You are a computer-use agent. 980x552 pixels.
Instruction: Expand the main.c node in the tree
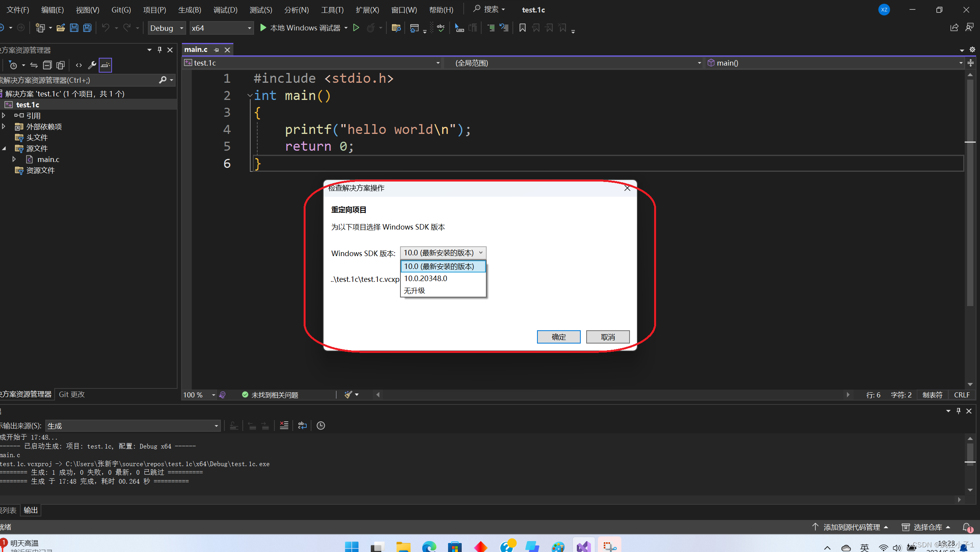click(x=14, y=159)
